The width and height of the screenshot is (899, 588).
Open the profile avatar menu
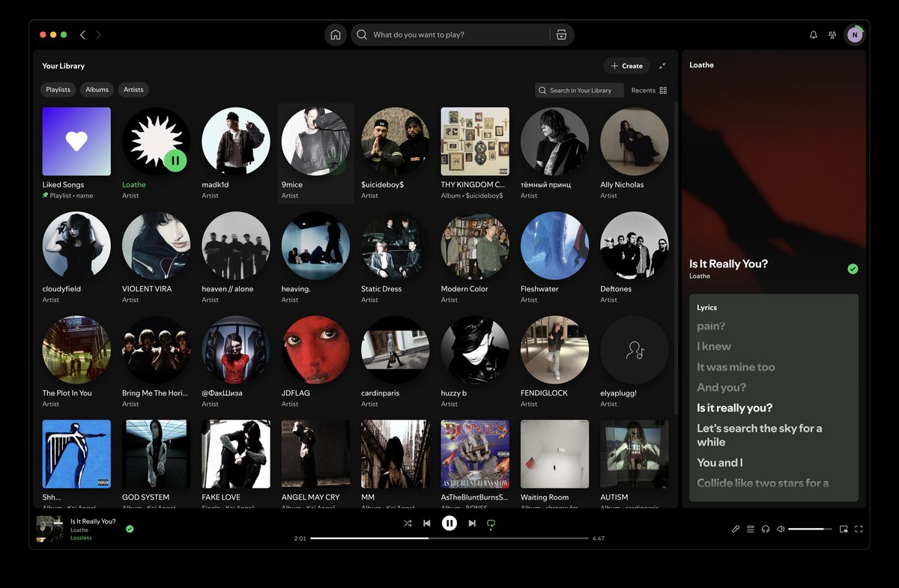(854, 34)
